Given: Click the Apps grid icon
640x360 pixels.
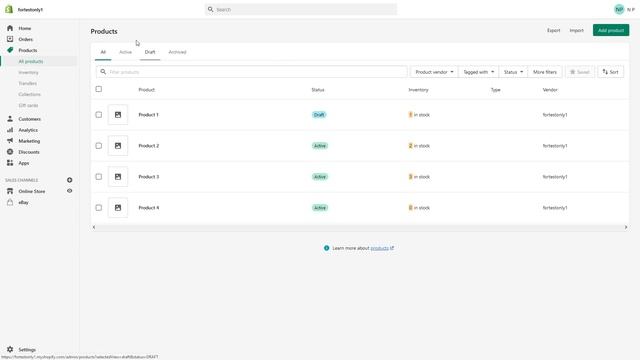Looking at the screenshot, I should 10,163.
